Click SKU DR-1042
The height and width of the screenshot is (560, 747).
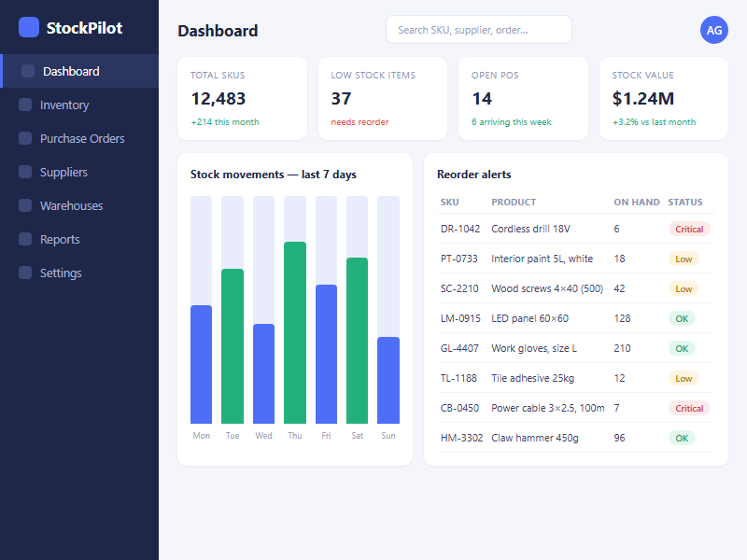click(x=460, y=229)
